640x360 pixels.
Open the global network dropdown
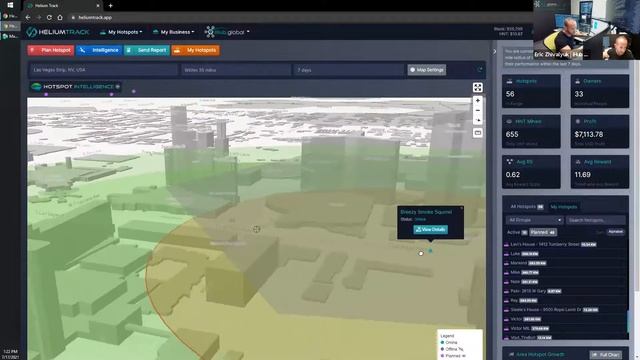click(227, 32)
